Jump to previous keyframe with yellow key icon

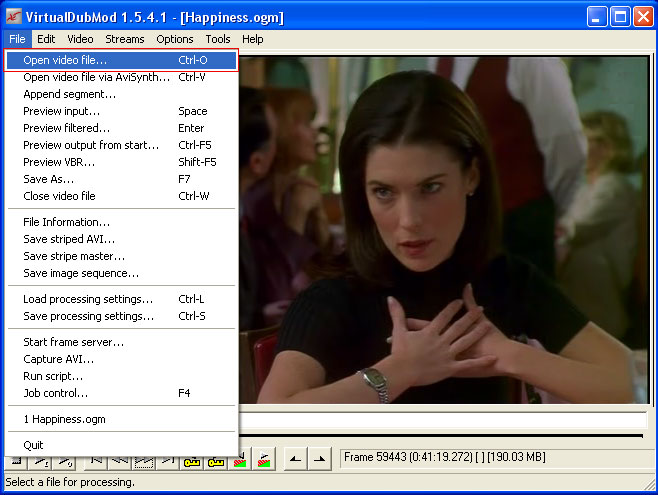pyautogui.click(x=192, y=461)
